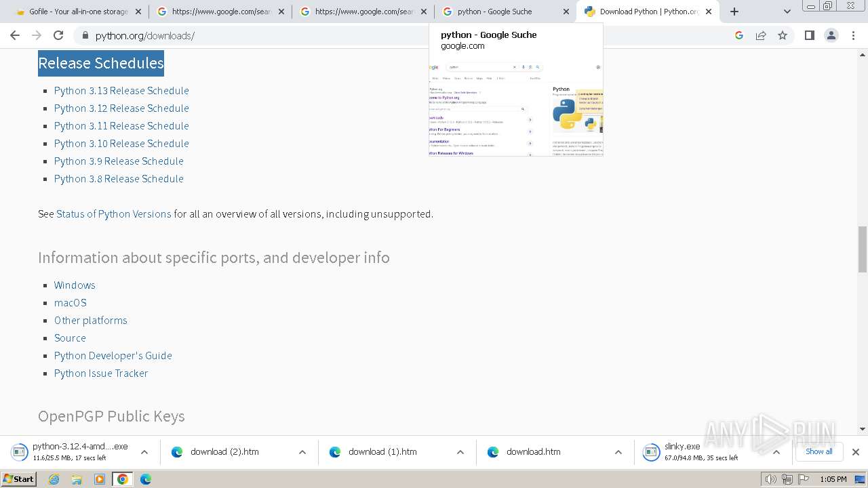Open the Python 3.8 Release Schedule link
Image resolution: width=868 pixels, height=488 pixels.
(x=119, y=179)
